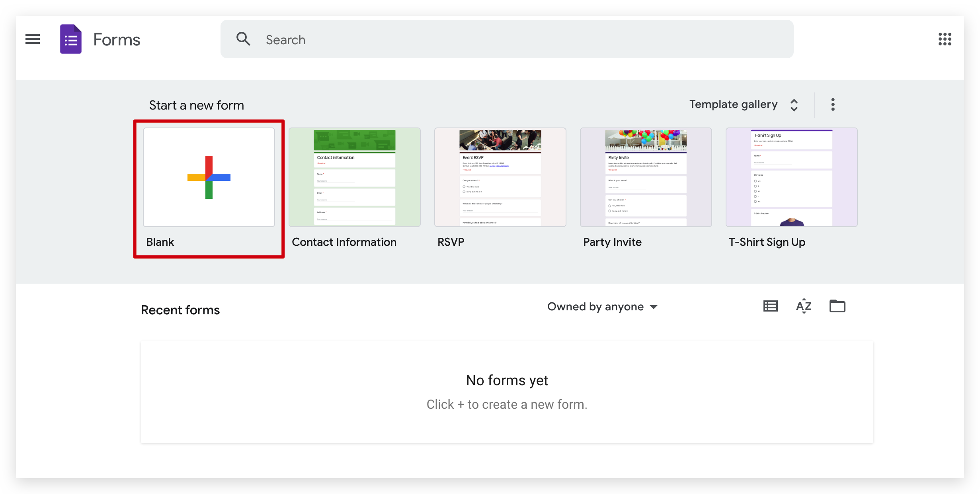The width and height of the screenshot is (980, 494).
Task: Open the Contact Information template
Action: point(355,177)
